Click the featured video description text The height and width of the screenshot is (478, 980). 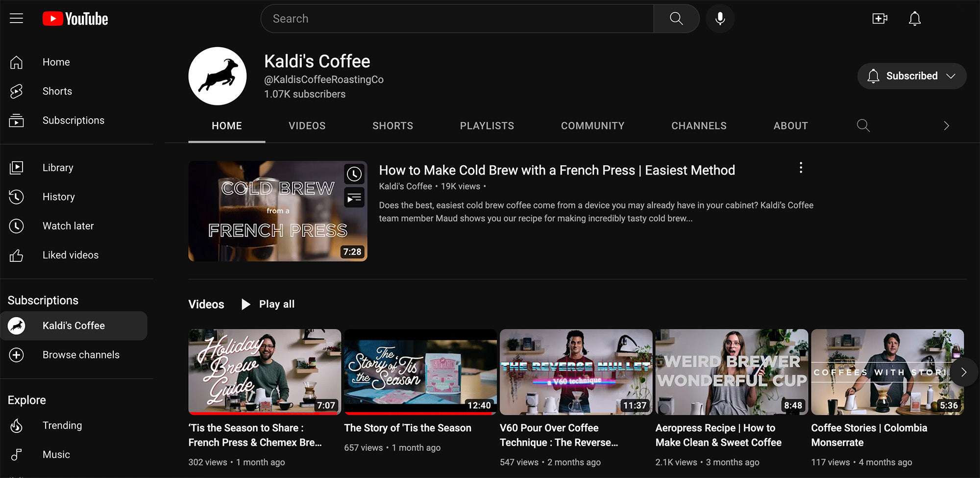click(596, 212)
